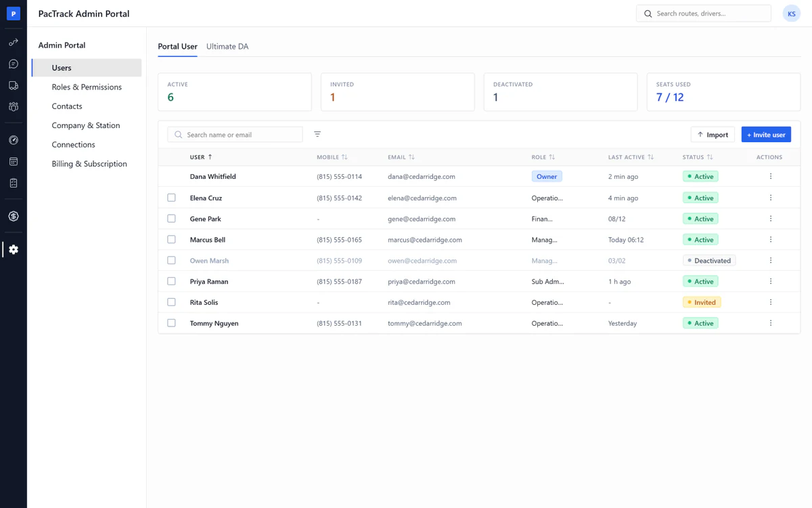Select the checkbox for Priya Raman

[x=171, y=281]
